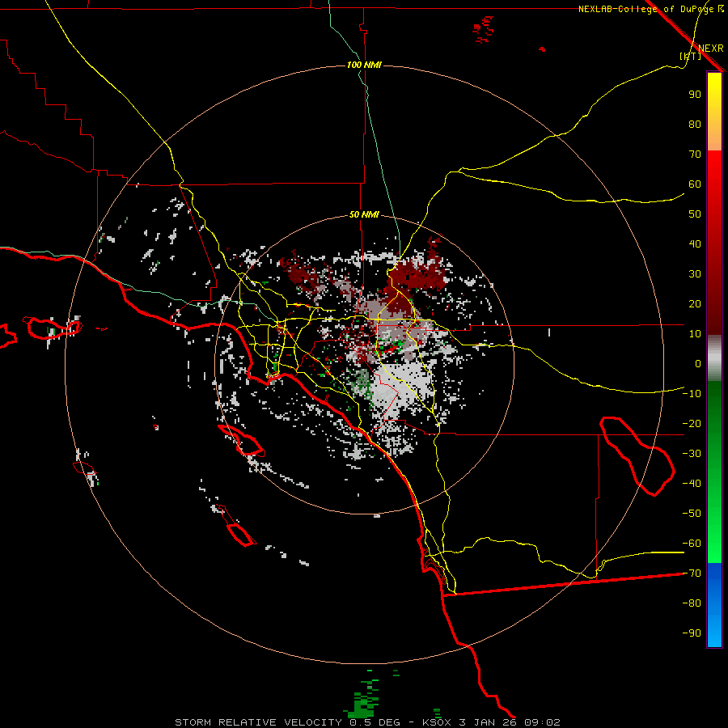Select the gray zero-velocity segment of the color bar
Image resolution: width=728 pixels, height=728 pixels.
point(714,358)
